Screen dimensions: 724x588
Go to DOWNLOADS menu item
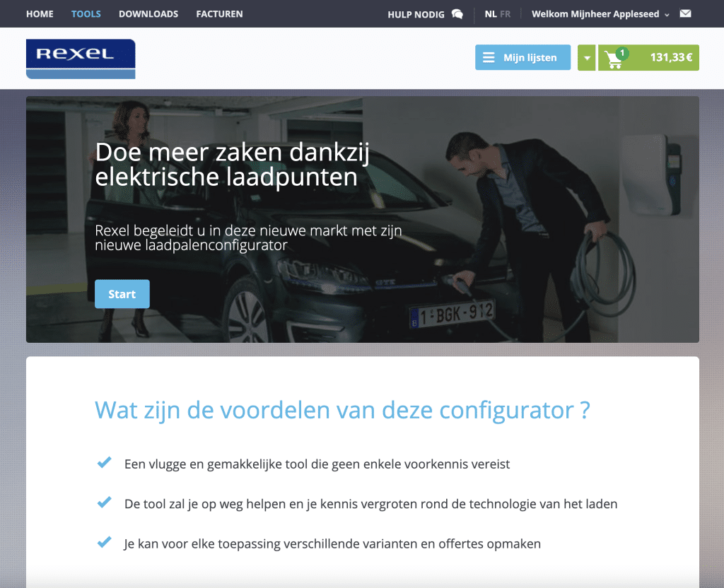pyautogui.click(x=148, y=14)
